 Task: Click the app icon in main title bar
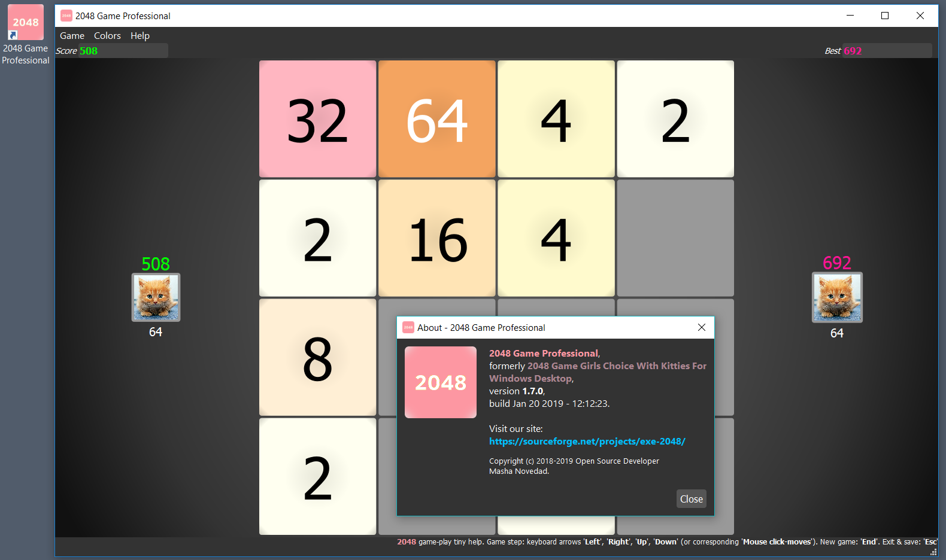(66, 16)
